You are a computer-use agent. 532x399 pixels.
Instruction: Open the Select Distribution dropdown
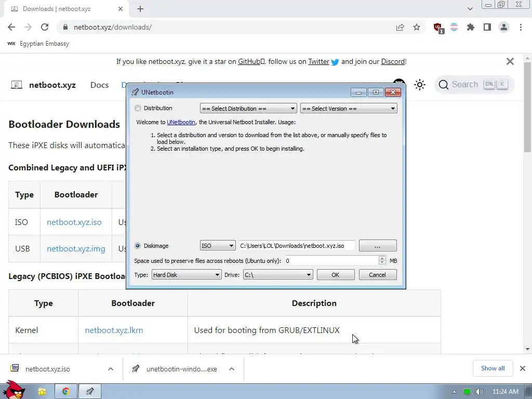click(248, 109)
